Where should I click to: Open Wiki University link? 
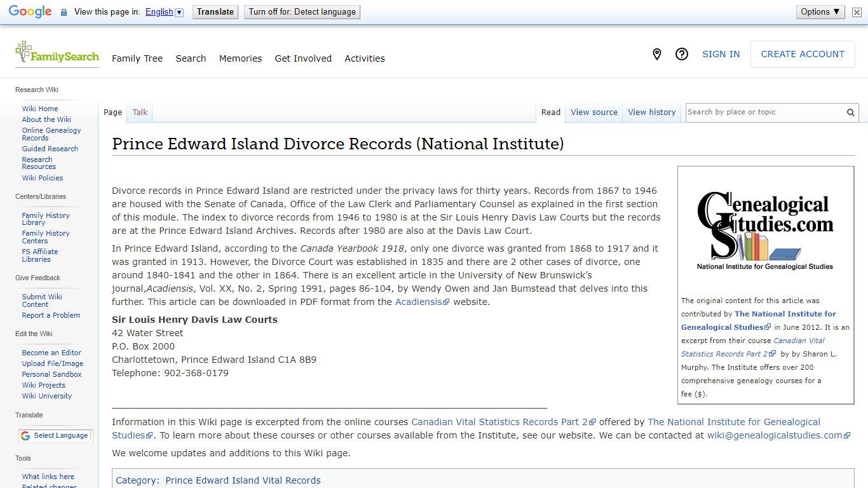pyautogui.click(x=47, y=396)
